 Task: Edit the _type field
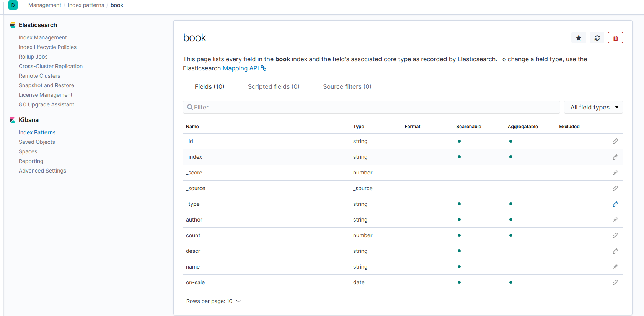click(x=615, y=204)
